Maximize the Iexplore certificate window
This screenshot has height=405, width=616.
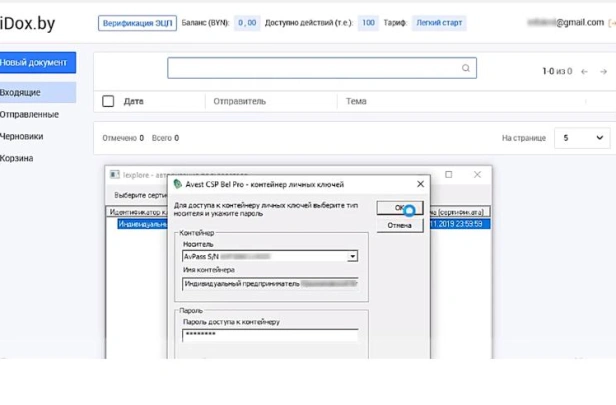point(448,174)
